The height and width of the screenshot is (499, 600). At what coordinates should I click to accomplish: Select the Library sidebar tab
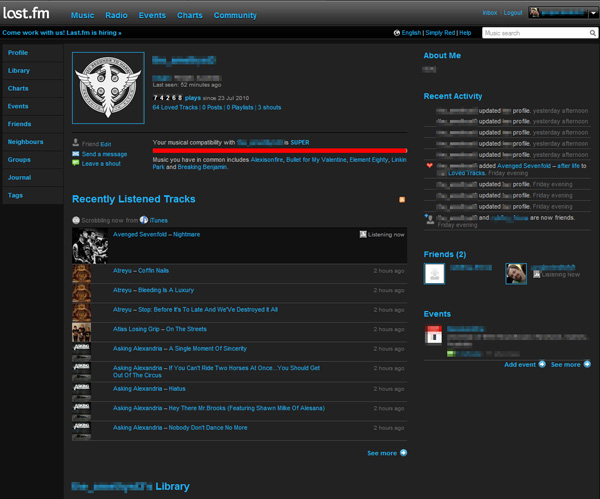click(x=33, y=71)
